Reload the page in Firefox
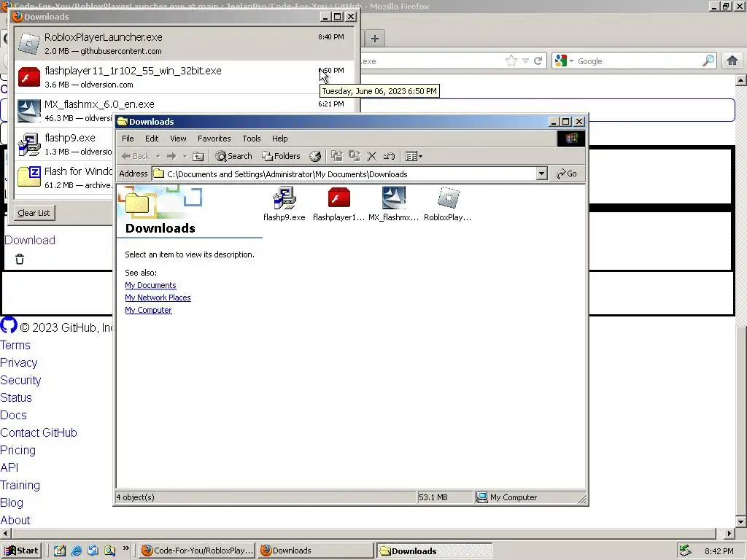747x560 pixels. click(538, 61)
